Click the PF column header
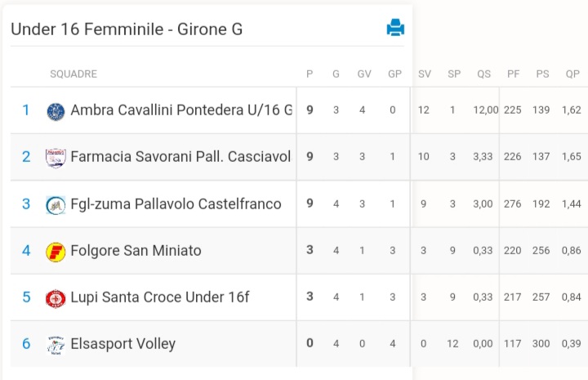The width and height of the screenshot is (588, 380). pos(514,74)
